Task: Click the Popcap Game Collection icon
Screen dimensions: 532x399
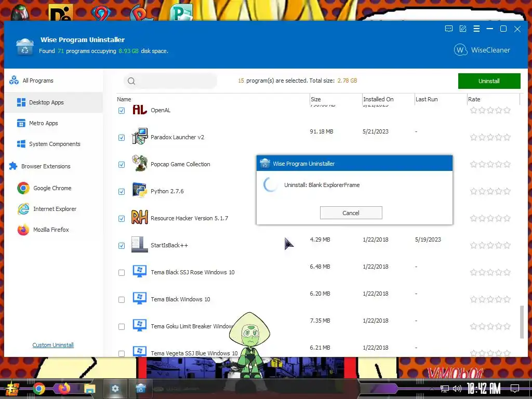Action: [139, 164]
